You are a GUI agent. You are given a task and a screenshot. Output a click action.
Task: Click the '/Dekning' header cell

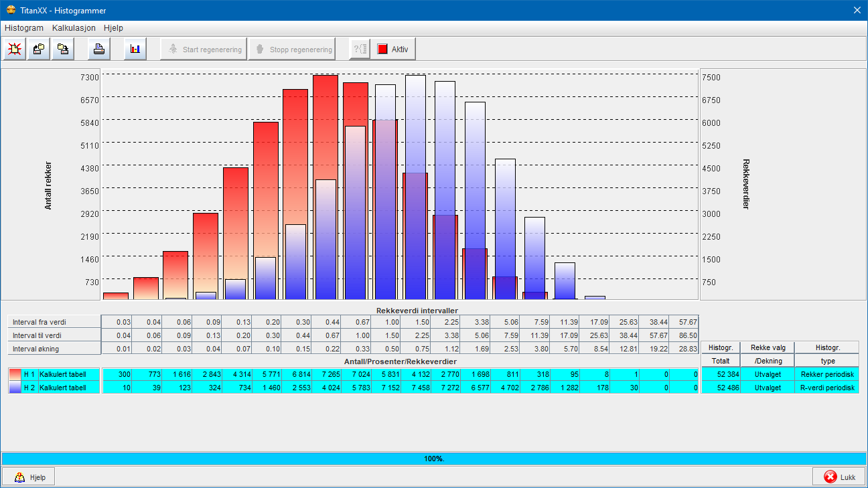pyautogui.click(x=768, y=361)
